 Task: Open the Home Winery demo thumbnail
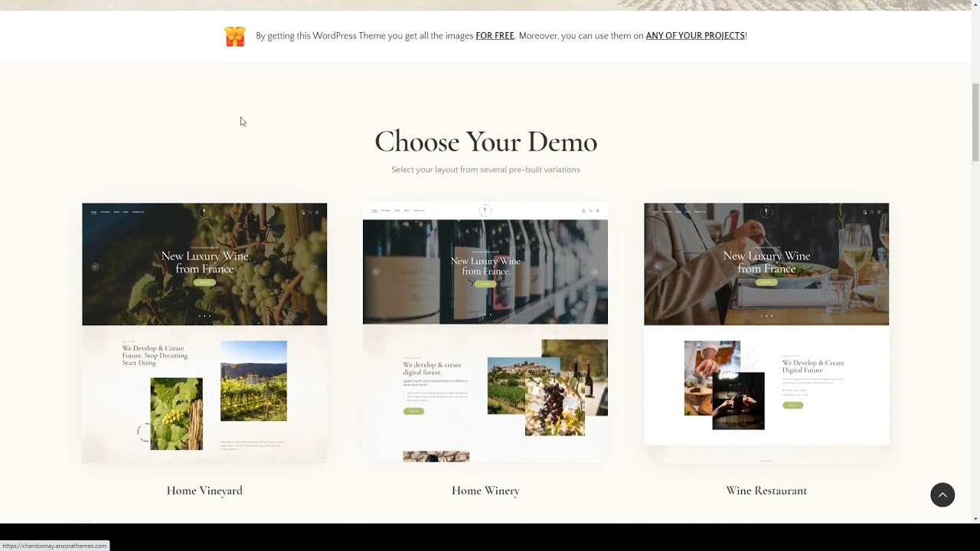485,333
